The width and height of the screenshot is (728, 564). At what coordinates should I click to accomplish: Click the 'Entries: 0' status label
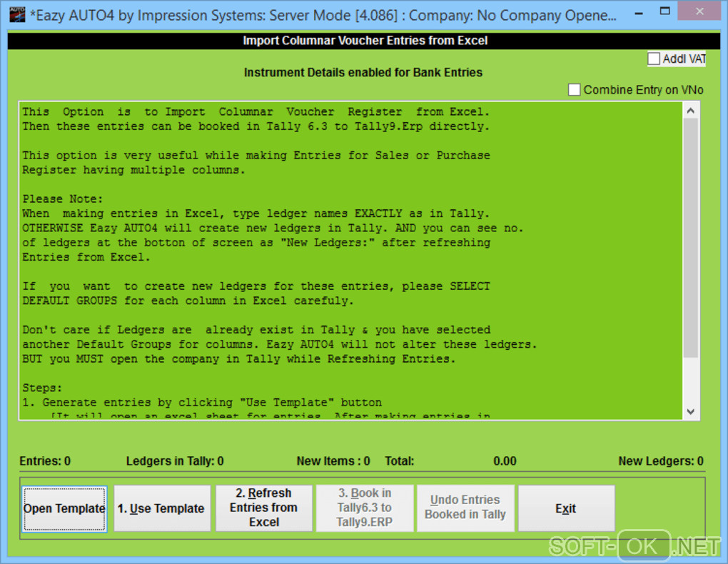[45, 461]
